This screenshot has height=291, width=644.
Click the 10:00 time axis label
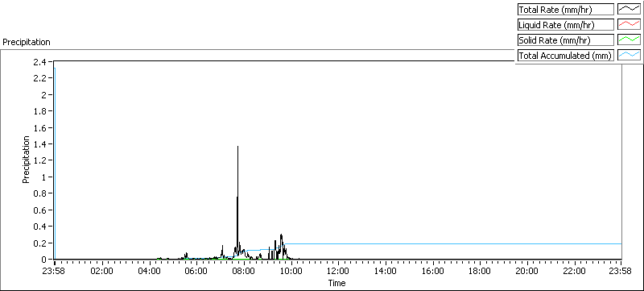click(291, 271)
